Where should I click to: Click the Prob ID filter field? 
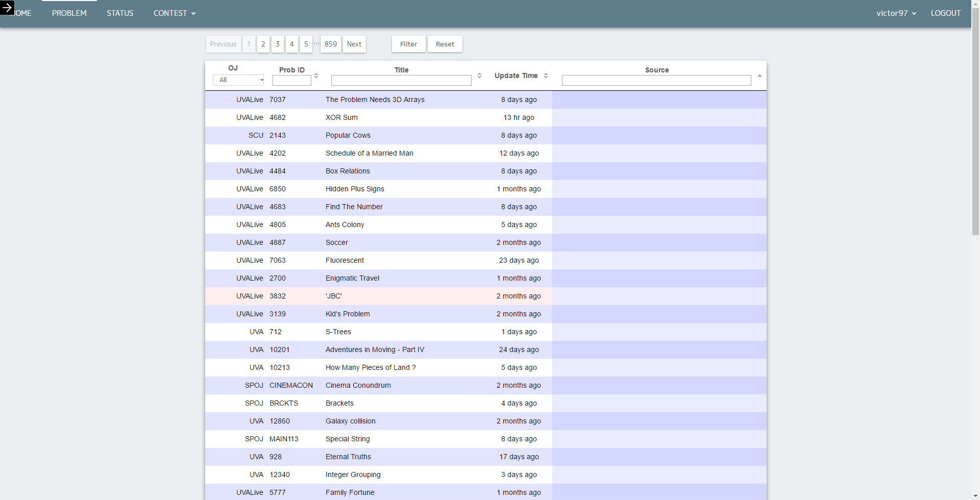coord(292,81)
